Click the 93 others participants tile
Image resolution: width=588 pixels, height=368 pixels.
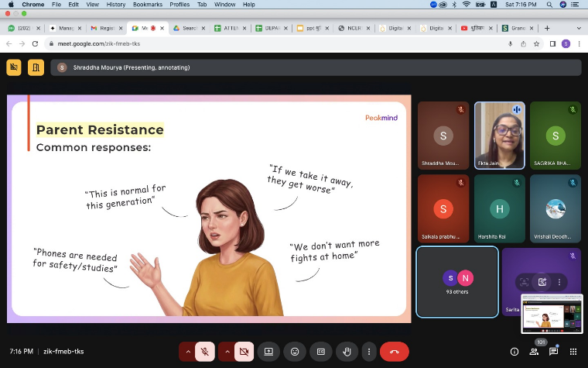click(x=456, y=281)
